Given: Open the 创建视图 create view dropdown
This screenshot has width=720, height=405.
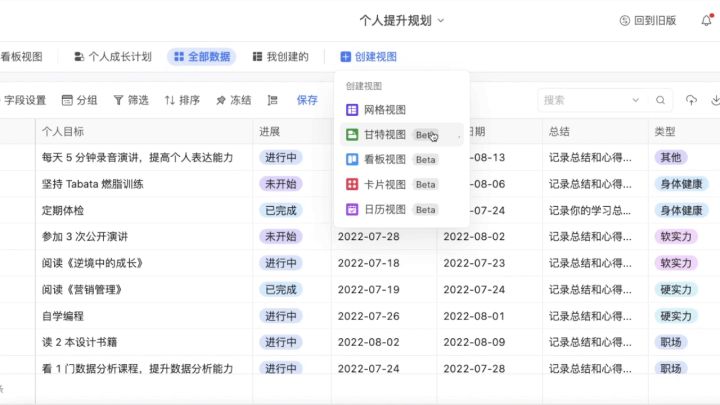Looking at the screenshot, I should click(x=368, y=57).
